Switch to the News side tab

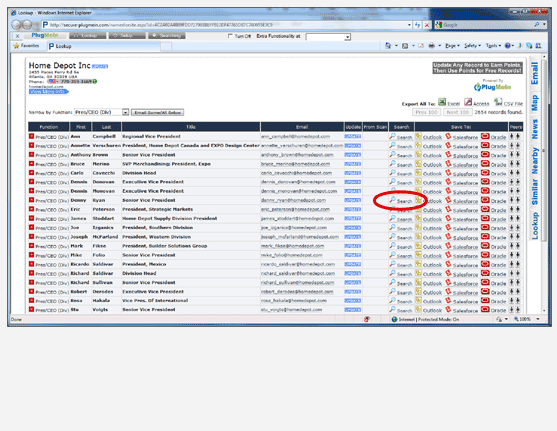(x=534, y=129)
